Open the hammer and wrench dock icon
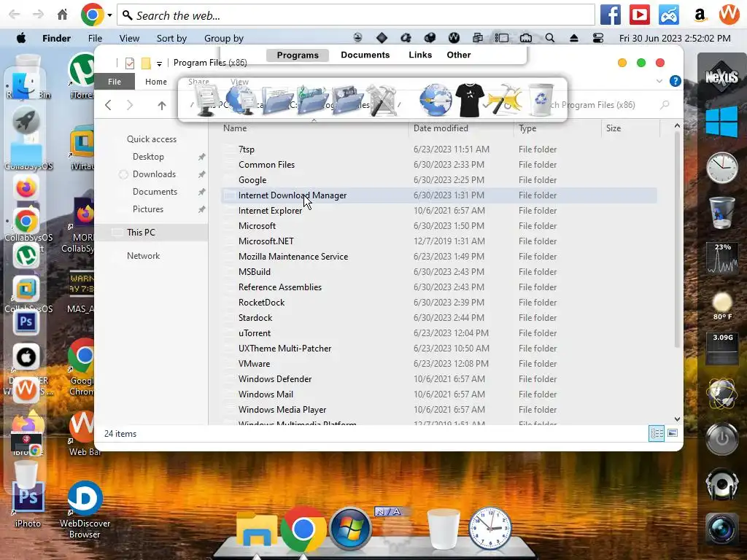 click(505, 99)
